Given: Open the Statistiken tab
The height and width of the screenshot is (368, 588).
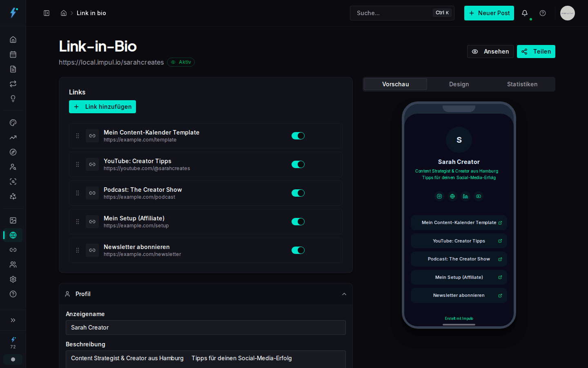Looking at the screenshot, I should (522, 84).
